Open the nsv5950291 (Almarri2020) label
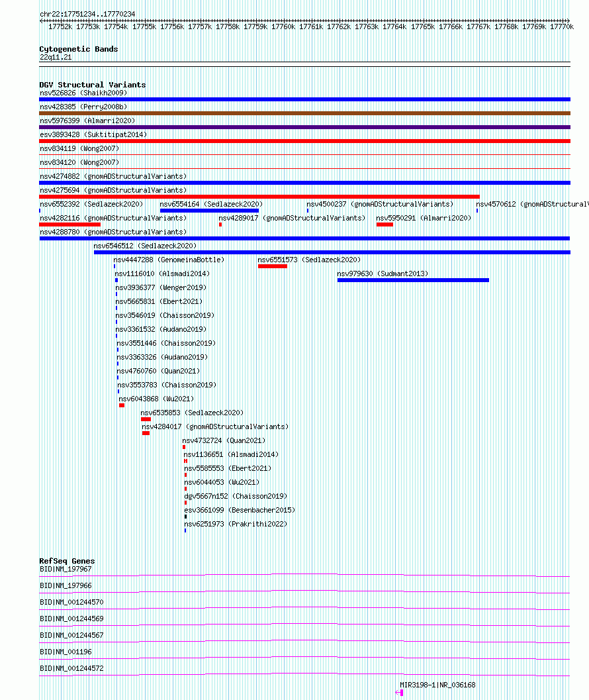Viewport: 589px width, 700px height. point(424,218)
